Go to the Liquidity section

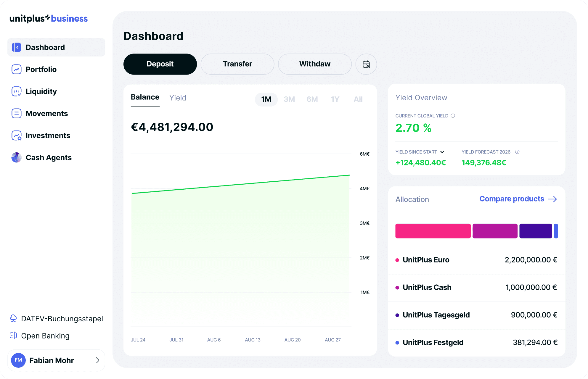(56, 91)
